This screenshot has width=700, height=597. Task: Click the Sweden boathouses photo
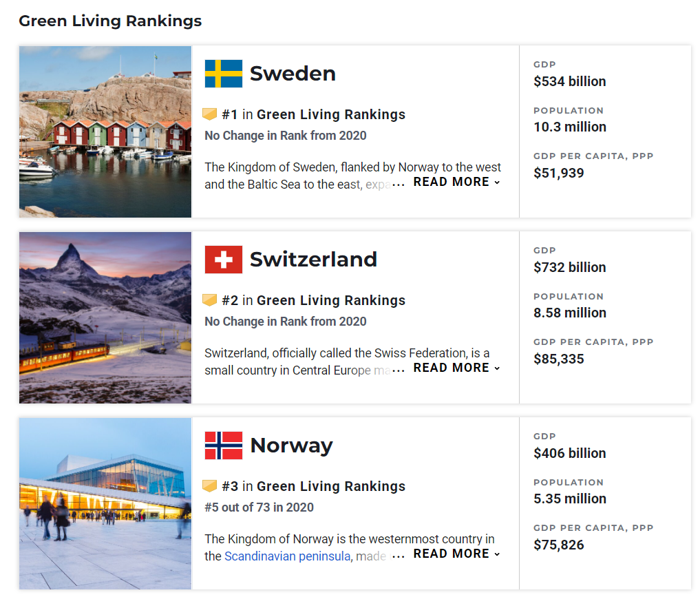tap(105, 132)
